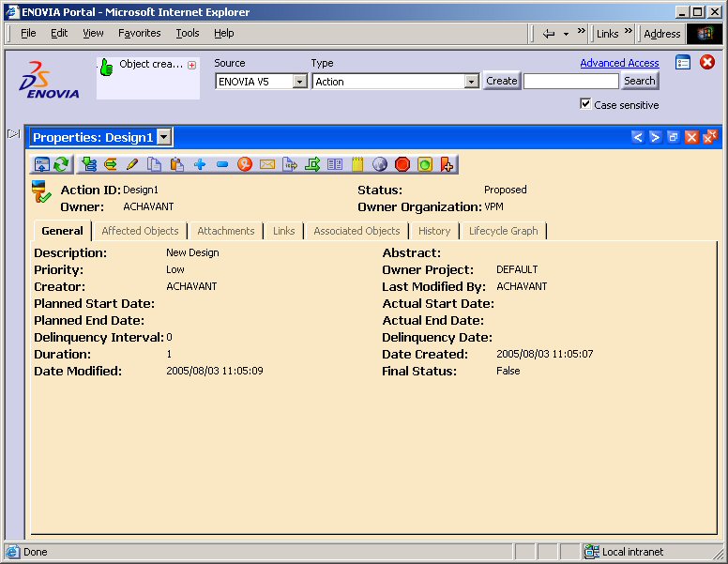Select the pencil edit icon
Screen dimensions: 728x564
[x=132, y=164]
